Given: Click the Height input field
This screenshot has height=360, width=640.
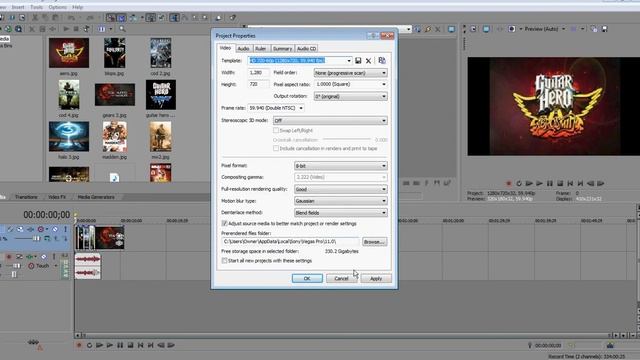Looking at the screenshot, I should click(258, 84).
